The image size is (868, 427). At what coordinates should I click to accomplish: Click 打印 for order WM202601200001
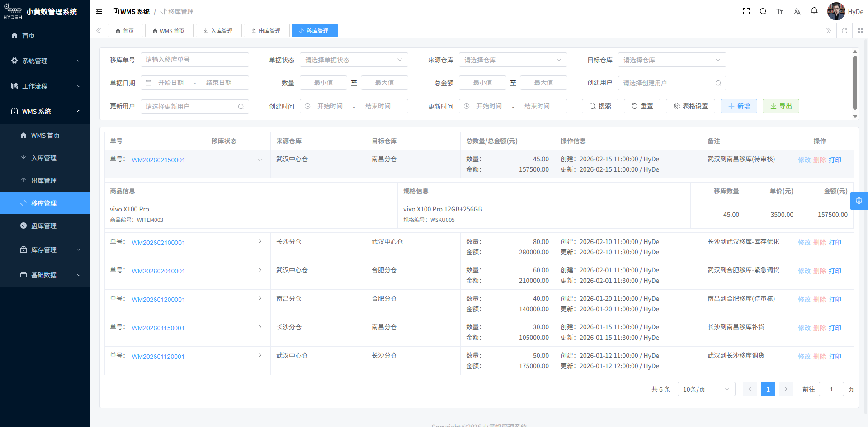click(835, 300)
